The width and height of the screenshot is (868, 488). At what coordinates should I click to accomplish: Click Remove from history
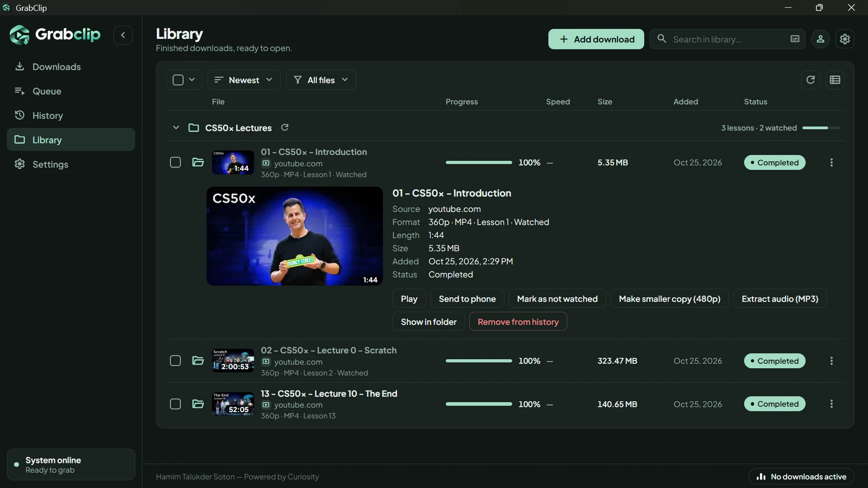(x=518, y=322)
